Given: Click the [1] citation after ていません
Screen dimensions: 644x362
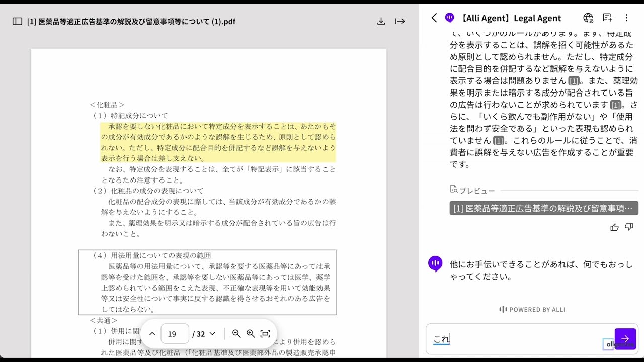Looking at the screenshot, I should [498, 141].
